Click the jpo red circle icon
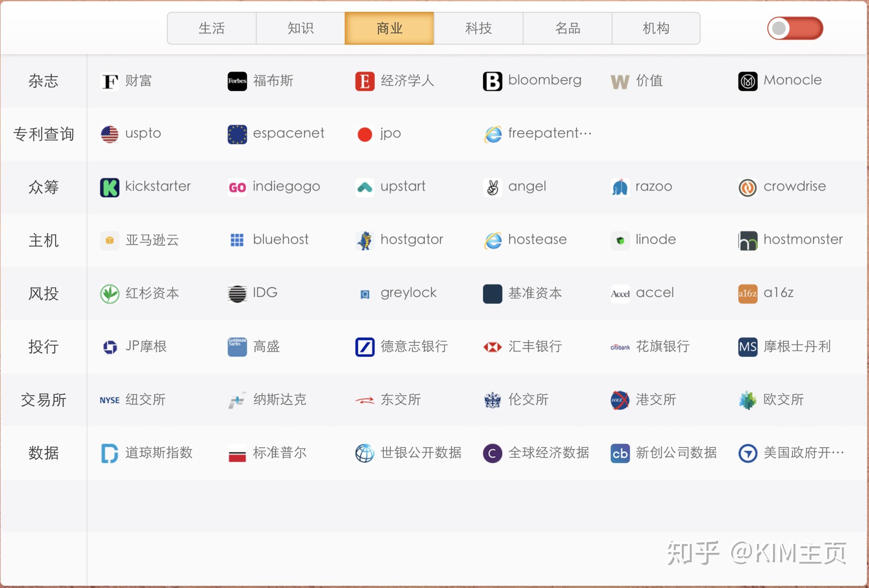This screenshot has height=588, width=869. pyautogui.click(x=365, y=134)
